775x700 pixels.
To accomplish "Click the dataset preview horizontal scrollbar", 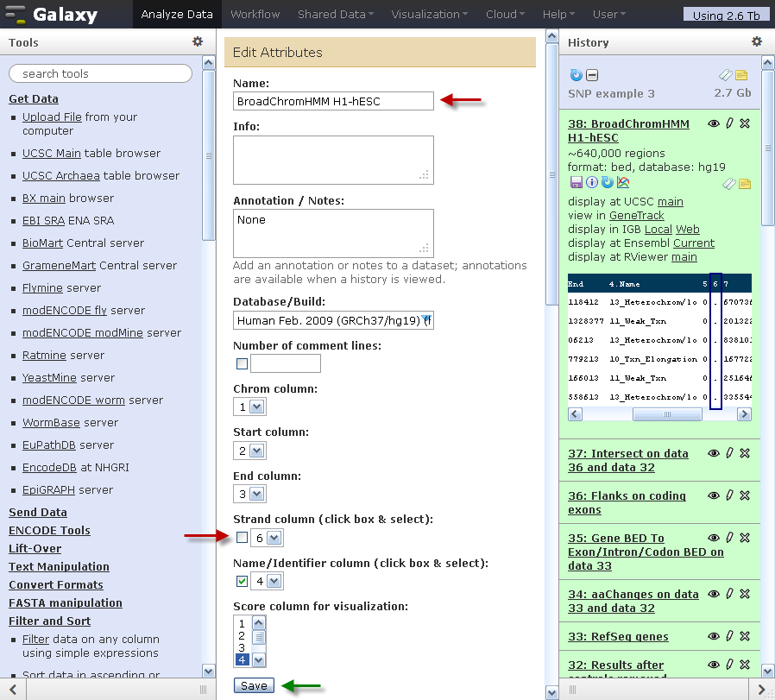I will pos(659,414).
